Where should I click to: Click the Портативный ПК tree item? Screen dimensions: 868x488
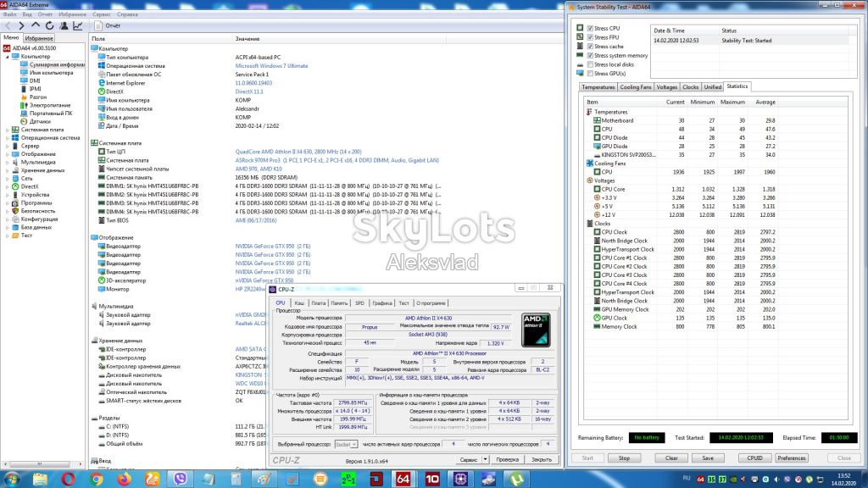50,114
